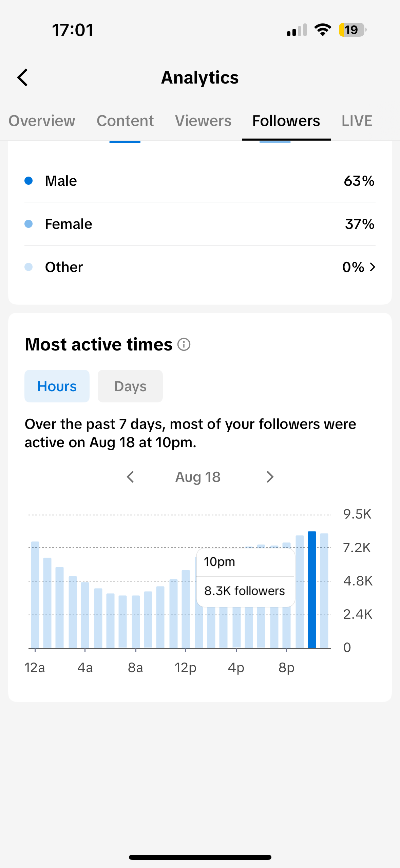Screen dimensions: 400x868
Task: Open the LIVE tab
Action: pyautogui.click(x=357, y=121)
